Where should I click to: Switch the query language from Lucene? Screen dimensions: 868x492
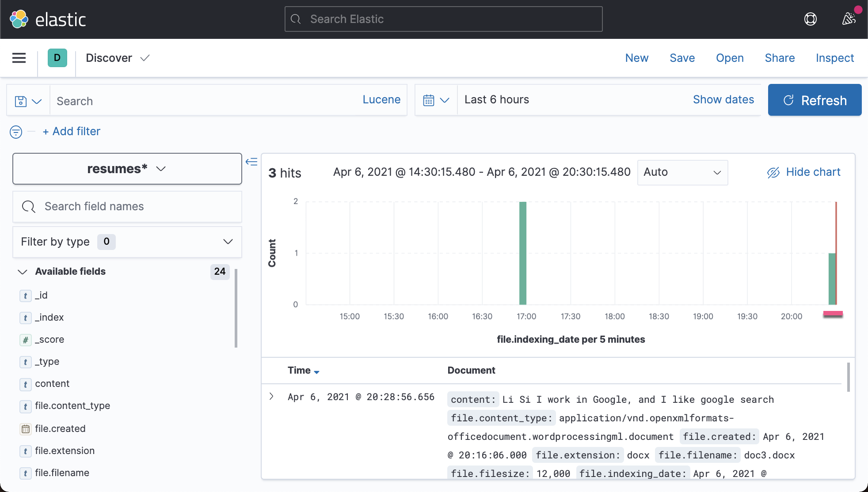(381, 99)
